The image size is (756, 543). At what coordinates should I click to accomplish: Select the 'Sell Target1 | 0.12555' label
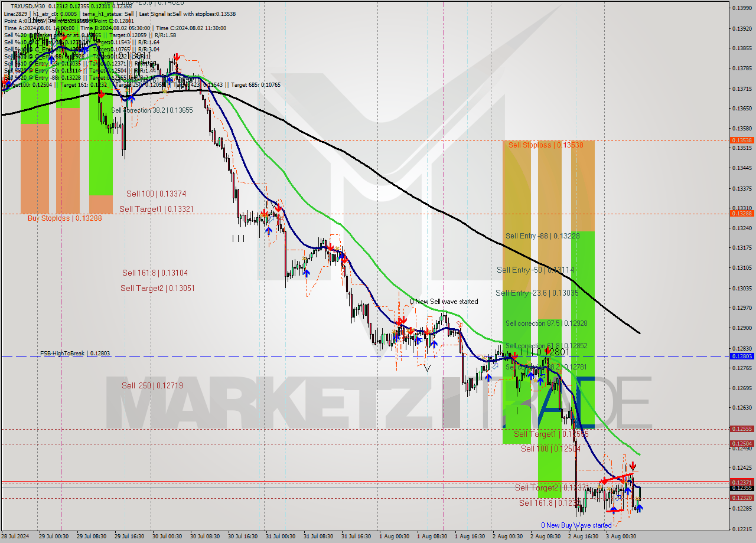[551, 434]
